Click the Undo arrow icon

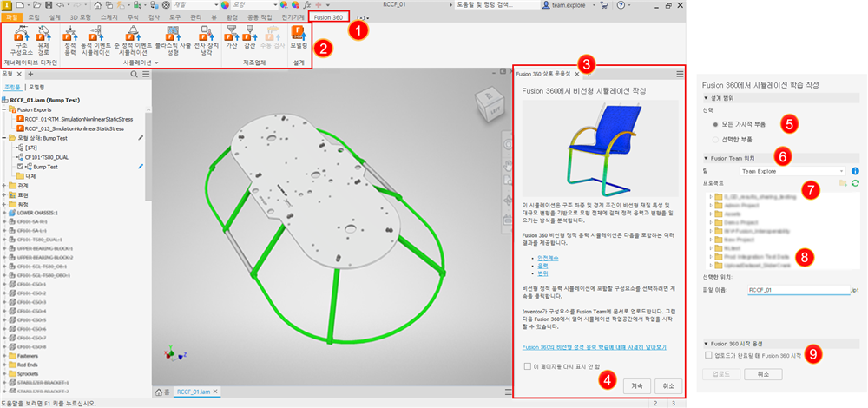(60, 4)
